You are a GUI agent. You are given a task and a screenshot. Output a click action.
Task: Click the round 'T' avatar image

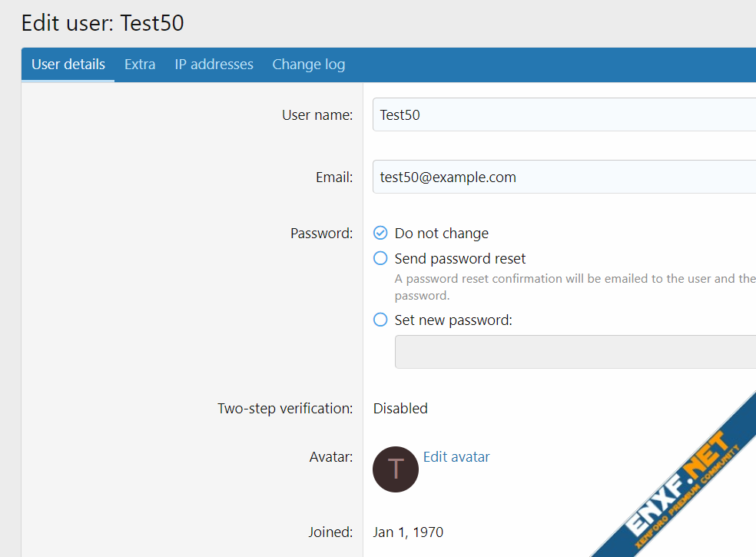[x=396, y=469]
